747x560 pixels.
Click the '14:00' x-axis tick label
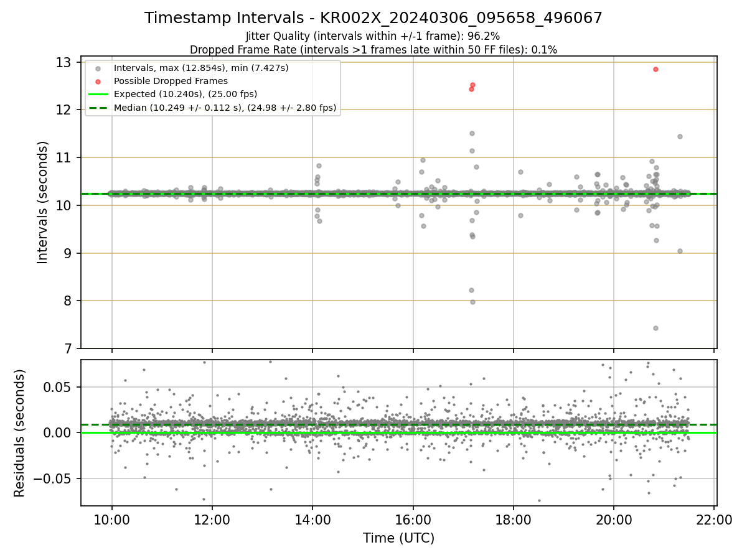[x=312, y=520]
